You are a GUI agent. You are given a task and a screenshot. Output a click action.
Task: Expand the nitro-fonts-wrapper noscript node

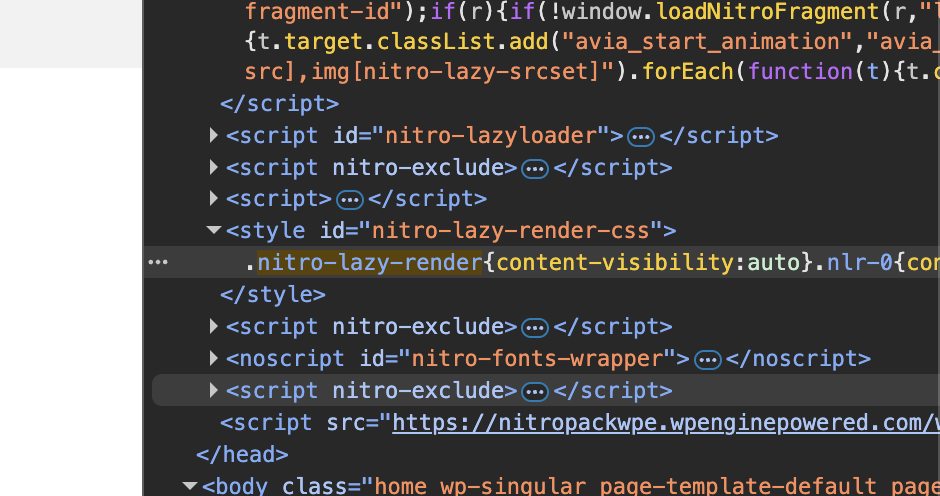tap(213, 358)
